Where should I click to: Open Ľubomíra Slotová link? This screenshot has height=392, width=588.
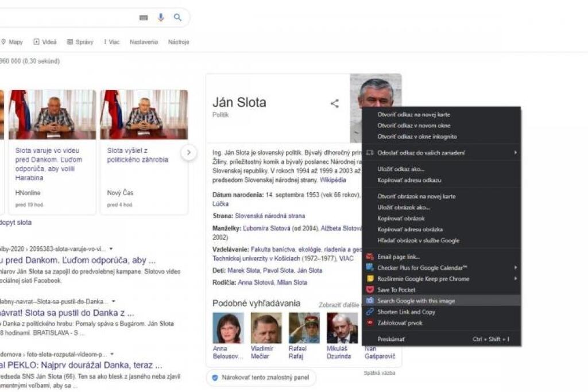pyautogui.click(x=266, y=228)
